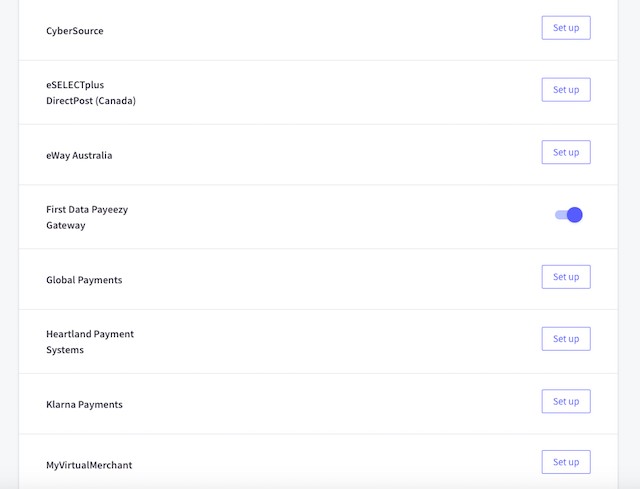Click Set up for Heartland Payment Systems
640x489 pixels.
[x=566, y=339]
